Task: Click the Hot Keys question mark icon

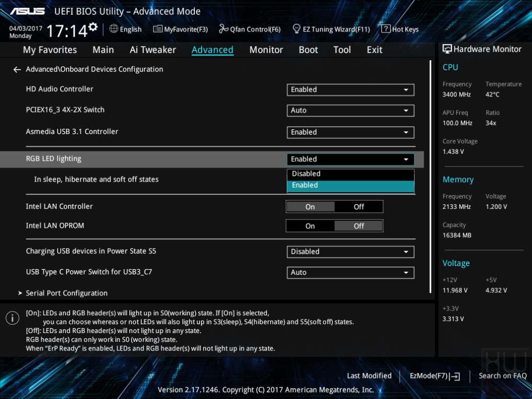Action: [x=386, y=29]
